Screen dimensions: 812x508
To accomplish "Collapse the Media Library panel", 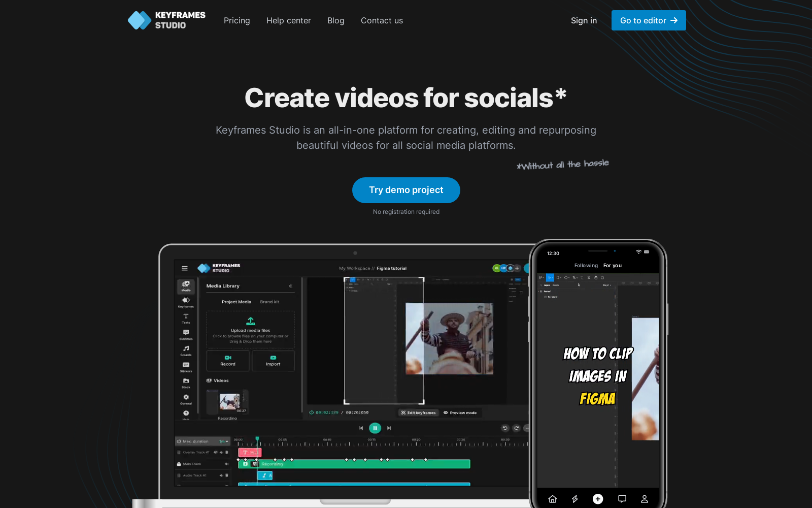I will coord(291,286).
